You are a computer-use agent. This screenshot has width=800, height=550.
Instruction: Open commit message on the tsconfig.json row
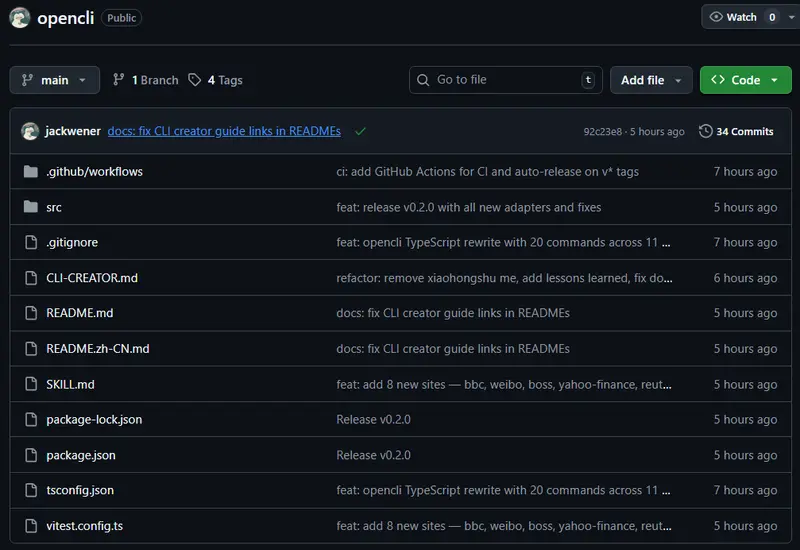tap(503, 490)
